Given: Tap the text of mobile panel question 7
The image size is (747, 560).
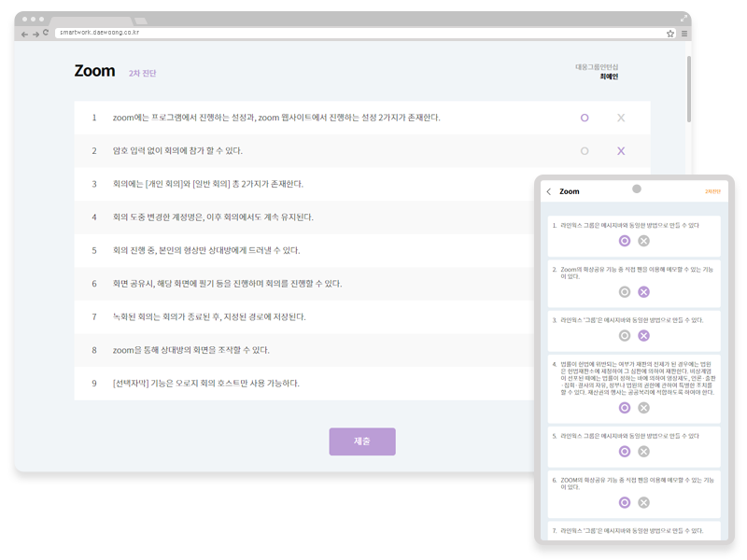Looking at the screenshot, I should point(632,530).
